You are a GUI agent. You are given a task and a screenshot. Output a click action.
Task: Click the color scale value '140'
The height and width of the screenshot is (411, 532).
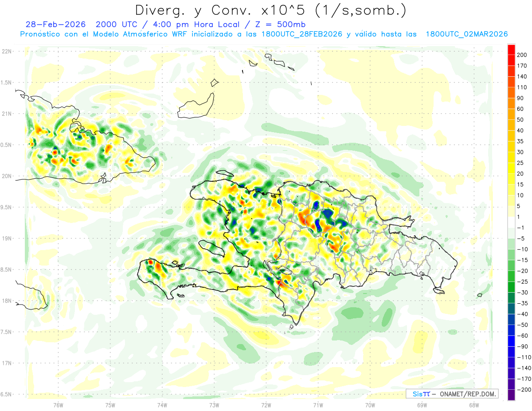(x=522, y=76)
